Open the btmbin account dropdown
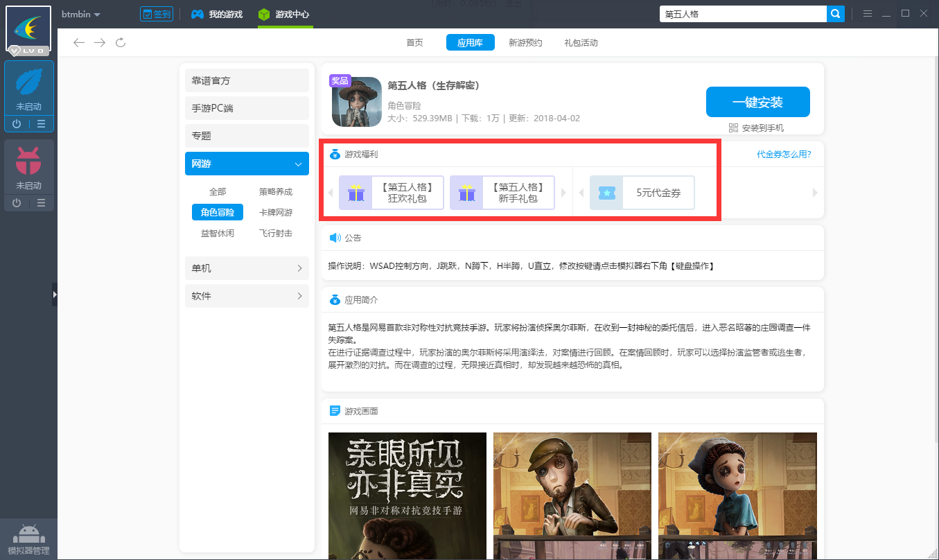 81,15
